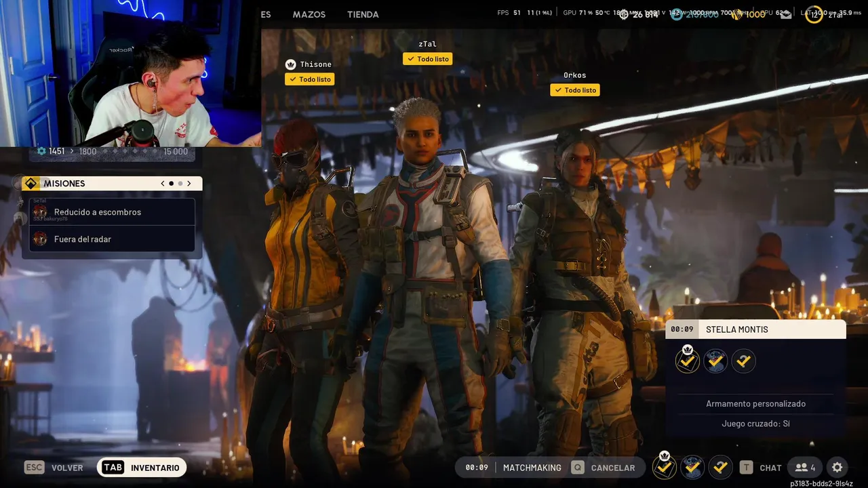Image resolution: width=868 pixels, height=488 pixels.
Task: Click Thisone's Todo listo badge
Action: click(x=310, y=79)
